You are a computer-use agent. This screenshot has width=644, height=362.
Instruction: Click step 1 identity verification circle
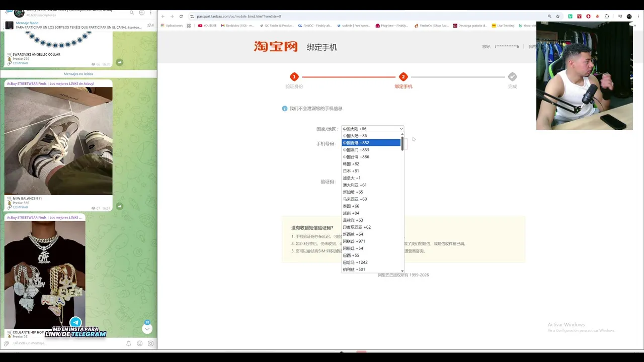coord(294,77)
